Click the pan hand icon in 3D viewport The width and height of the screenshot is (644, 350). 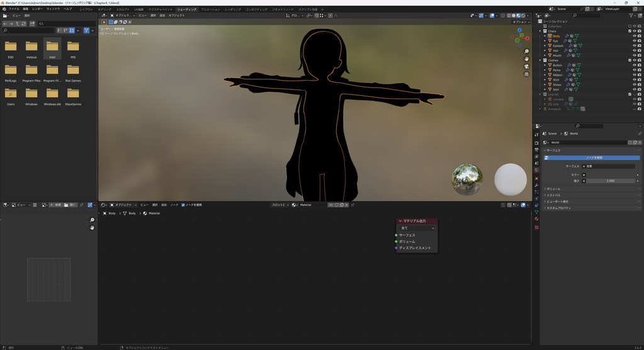coord(526,59)
